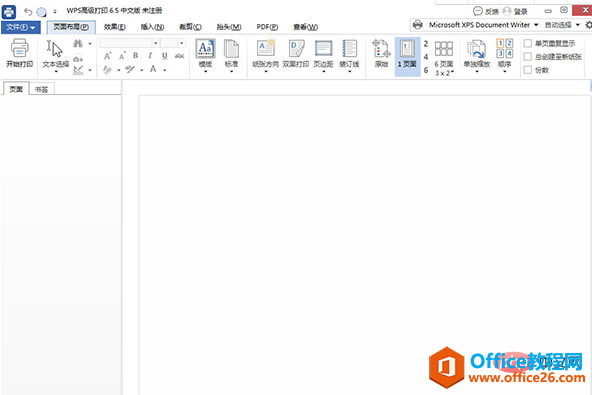Tick the middle checkbox in ribbon options
Screen dimensions: 592x395
coord(528,57)
